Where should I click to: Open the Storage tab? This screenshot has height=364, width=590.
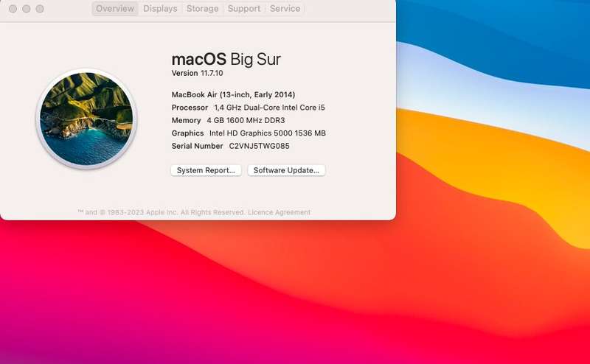202,9
